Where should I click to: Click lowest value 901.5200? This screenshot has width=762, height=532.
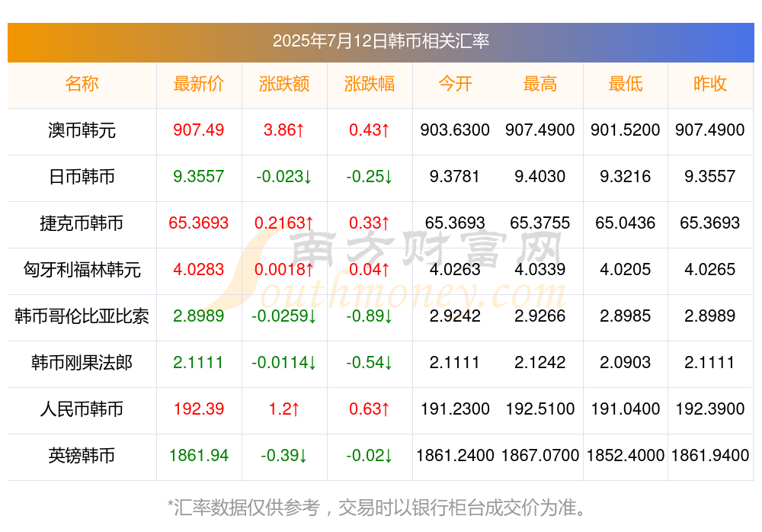tap(626, 130)
